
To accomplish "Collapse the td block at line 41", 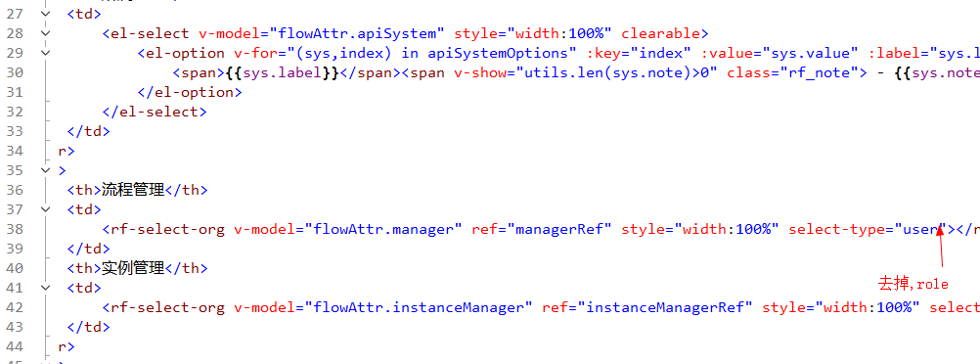I will point(44,288).
